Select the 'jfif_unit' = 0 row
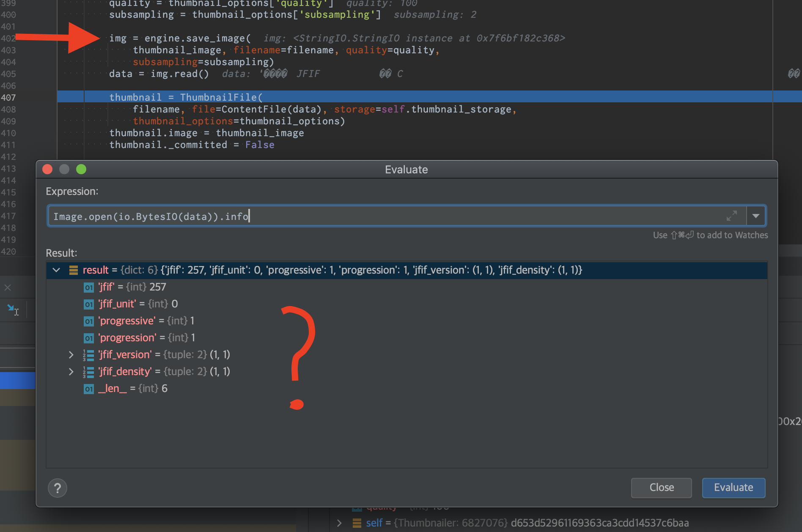Image resolution: width=802 pixels, height=532 pixels. point(406,304)
